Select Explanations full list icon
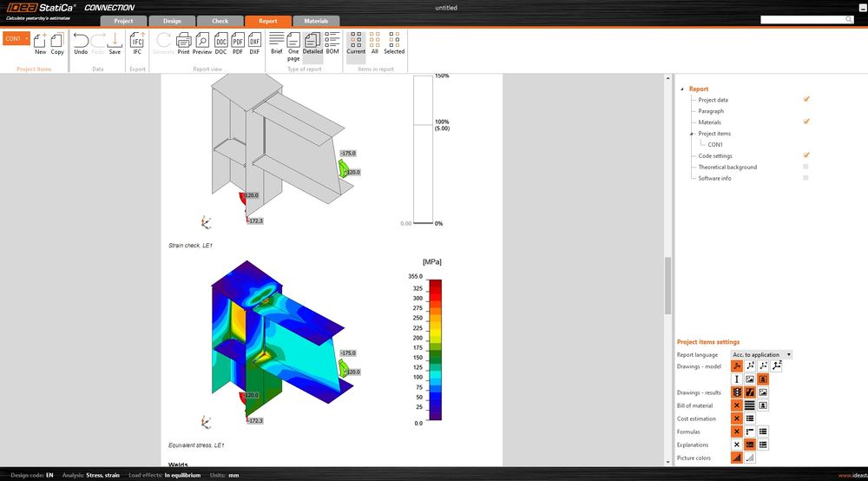The image size is (868, 481). [x=763, y=445]
